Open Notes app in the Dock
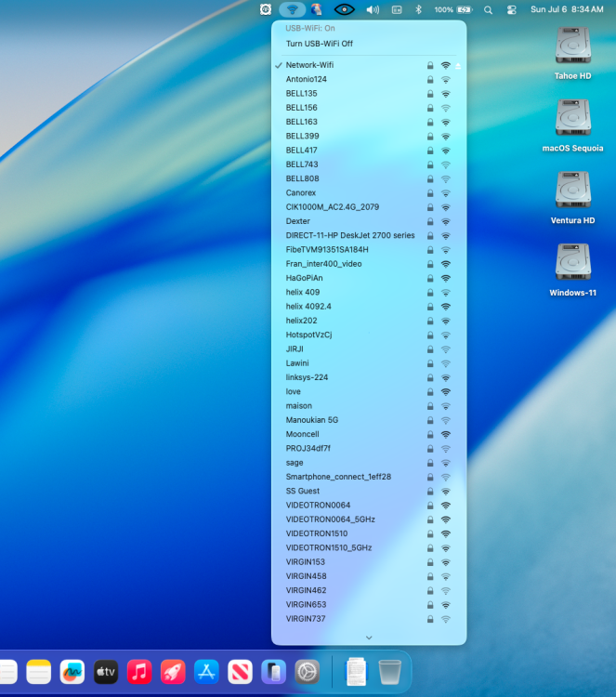Image resolution: width=616 pixels, height=697 pixels. 39,672
